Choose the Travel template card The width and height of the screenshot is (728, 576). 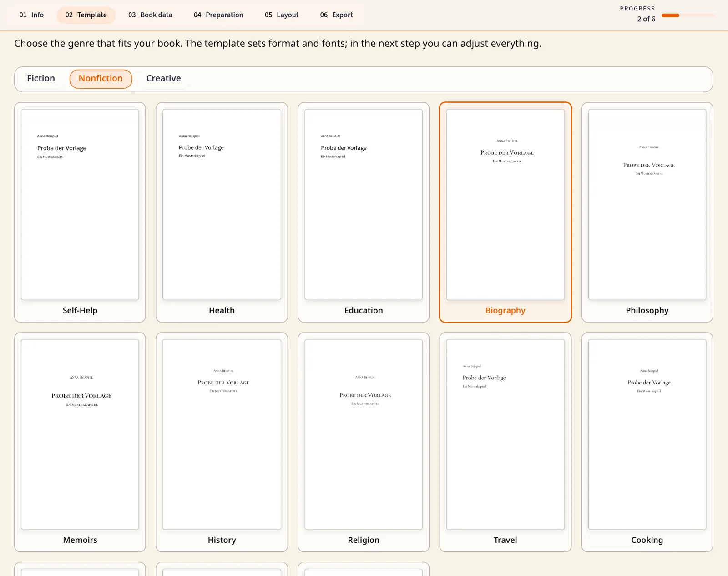click(x=505, y=442)
